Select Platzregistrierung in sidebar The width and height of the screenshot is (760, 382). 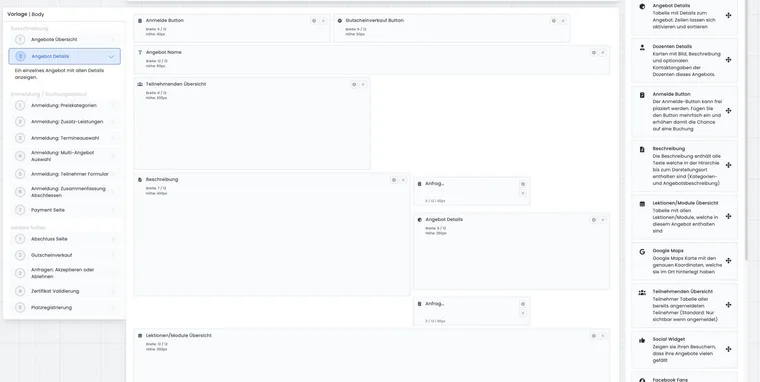[65, 308]
